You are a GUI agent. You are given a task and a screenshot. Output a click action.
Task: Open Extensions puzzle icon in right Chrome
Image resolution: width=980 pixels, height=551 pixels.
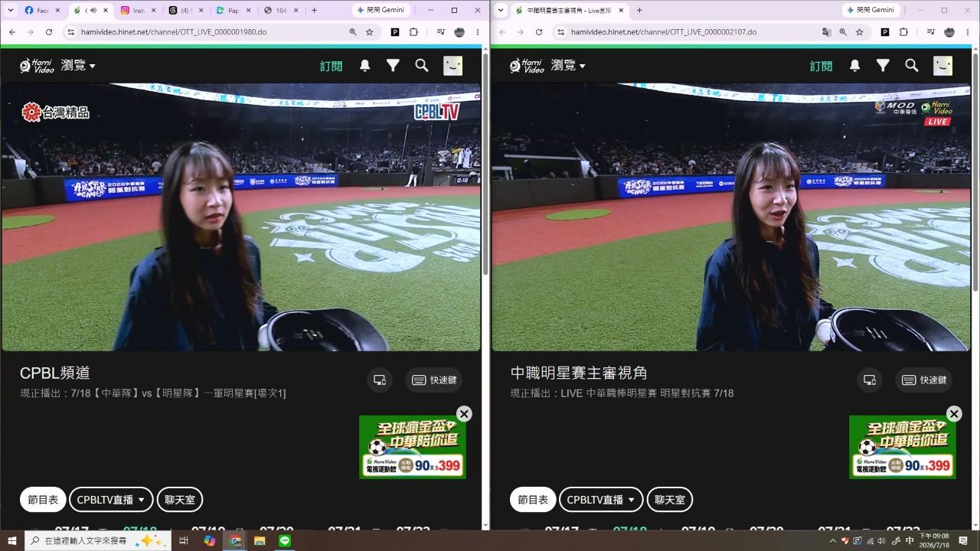coord(903,32)
